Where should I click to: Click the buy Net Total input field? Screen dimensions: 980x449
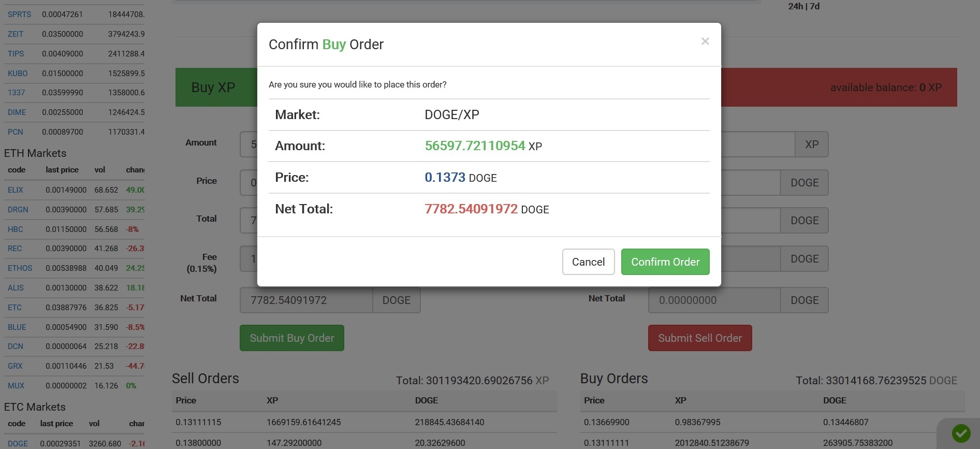pyautogui.click(x=306, y=300)
